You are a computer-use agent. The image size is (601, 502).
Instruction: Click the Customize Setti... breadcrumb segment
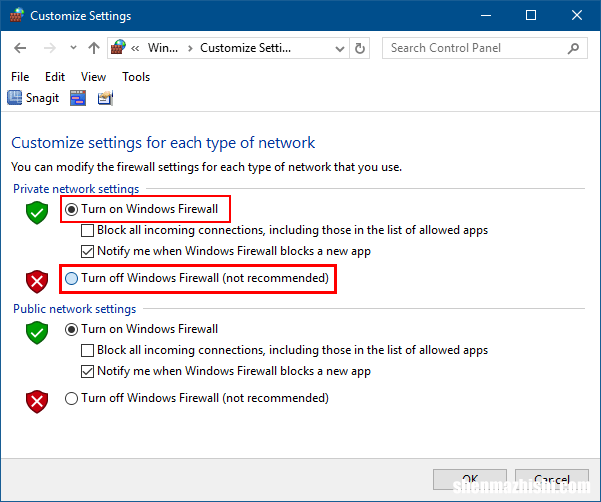245,48
